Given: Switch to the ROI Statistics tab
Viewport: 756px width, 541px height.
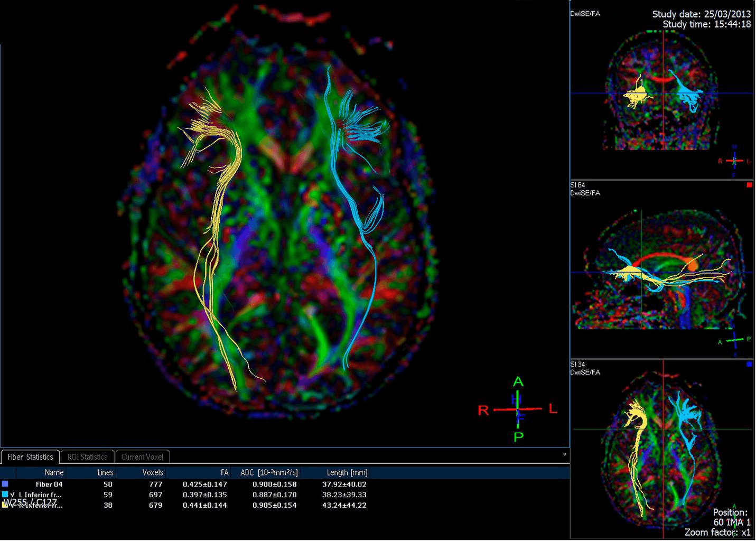Looking at the screenshot, I should coord(88,457).
